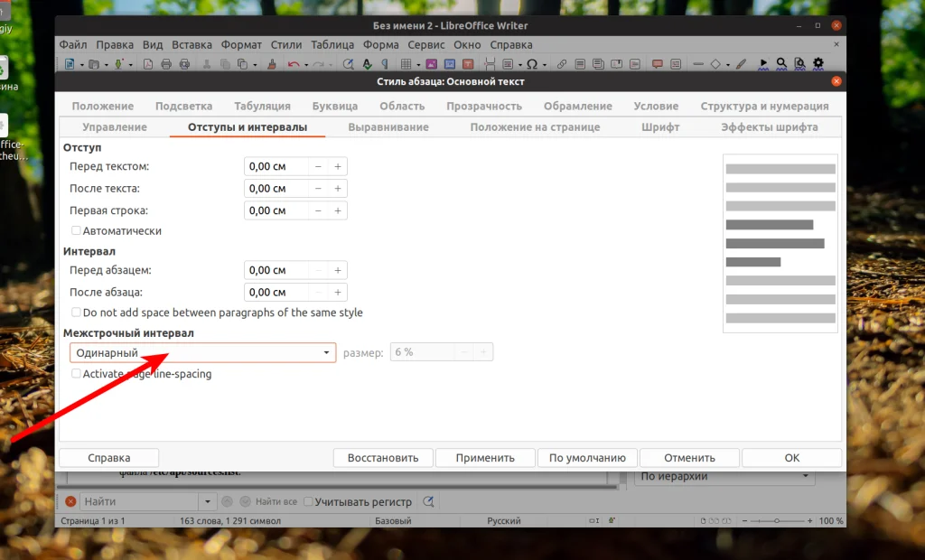
Task: Click the gear icon at toolbar's right end
Action: pos(818,63)
